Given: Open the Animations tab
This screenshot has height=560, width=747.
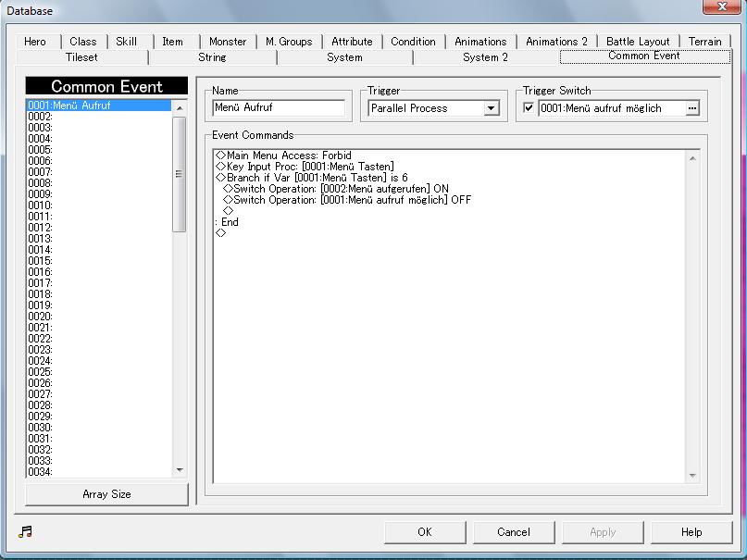Looking at the screenshot, I should (480, 42).
